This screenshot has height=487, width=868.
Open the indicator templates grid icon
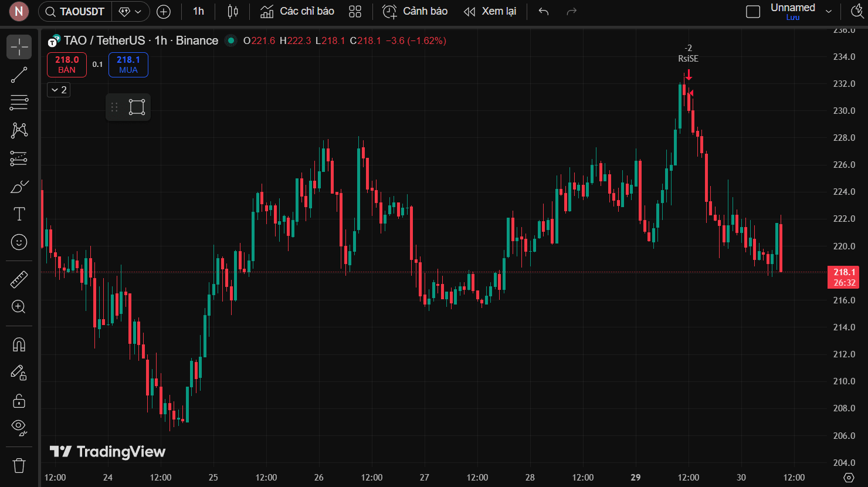click(x=355, y=11)
